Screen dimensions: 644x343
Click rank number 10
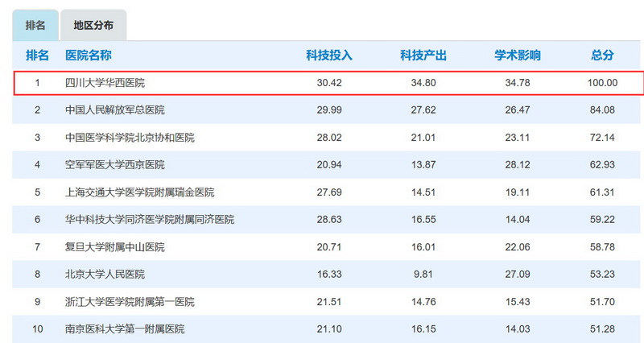tap(37, 329)
